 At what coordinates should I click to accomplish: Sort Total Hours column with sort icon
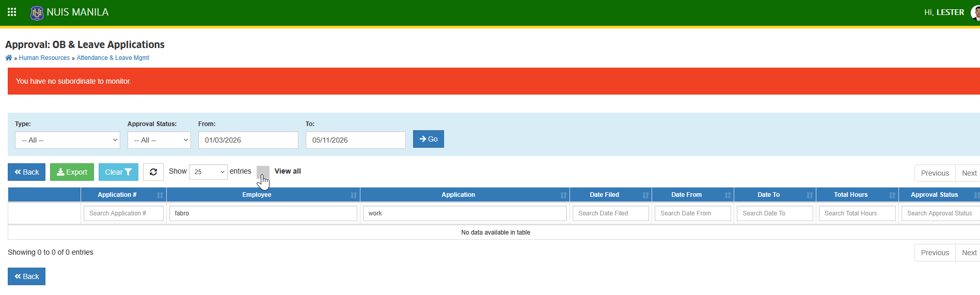coord(892,195)
